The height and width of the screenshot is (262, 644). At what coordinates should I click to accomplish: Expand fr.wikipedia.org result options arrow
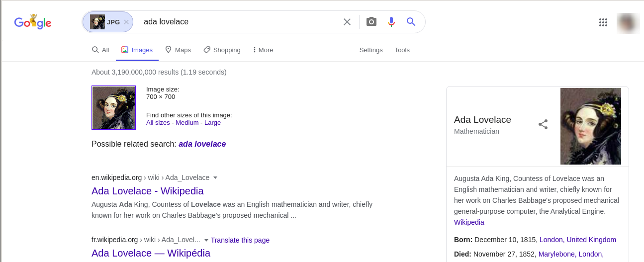(206, 241)
